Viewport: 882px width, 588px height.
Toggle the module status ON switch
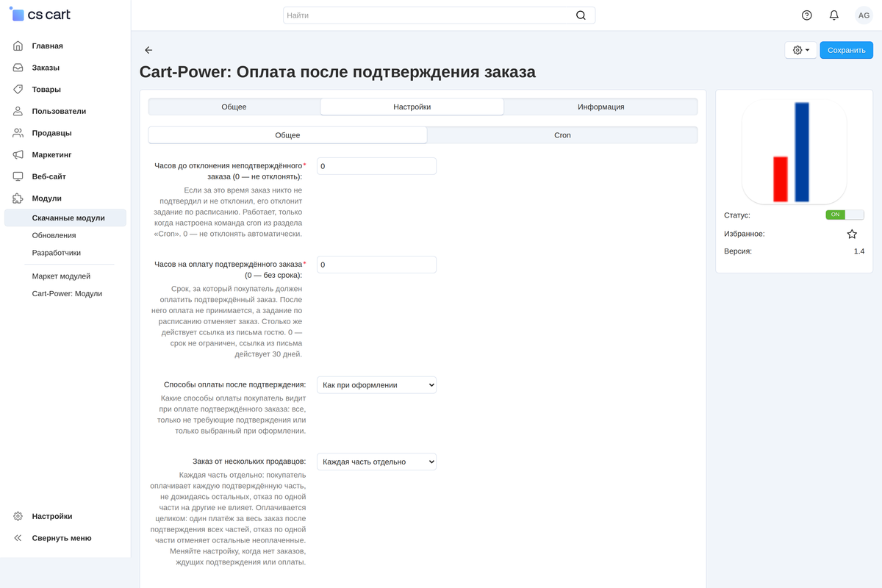pyautogui.click(x=845, y=215)
